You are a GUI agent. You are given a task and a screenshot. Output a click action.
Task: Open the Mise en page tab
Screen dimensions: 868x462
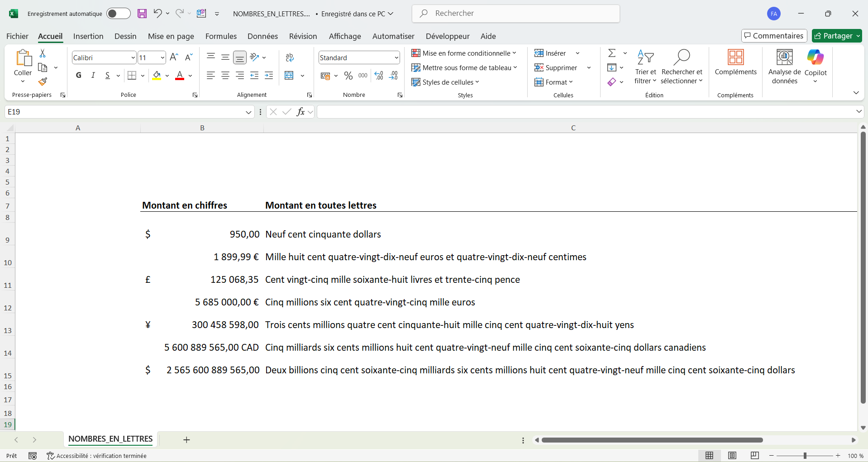click(171, 36)
